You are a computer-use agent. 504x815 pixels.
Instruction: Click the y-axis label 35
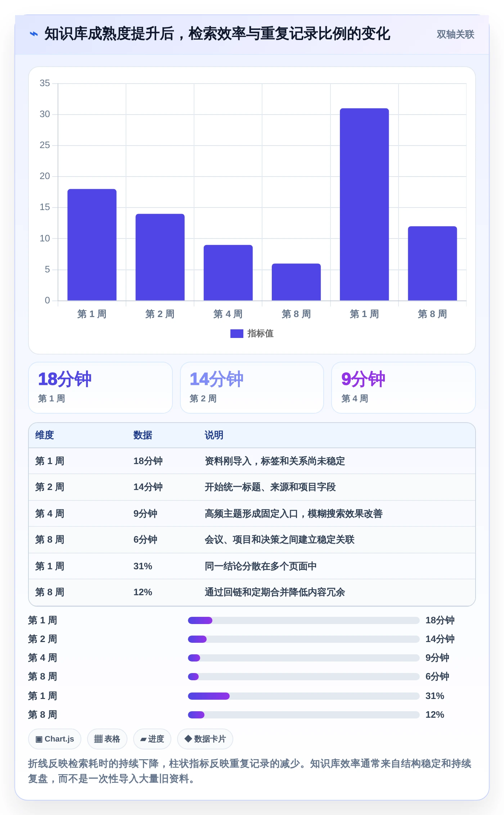(x=45, y=83)
